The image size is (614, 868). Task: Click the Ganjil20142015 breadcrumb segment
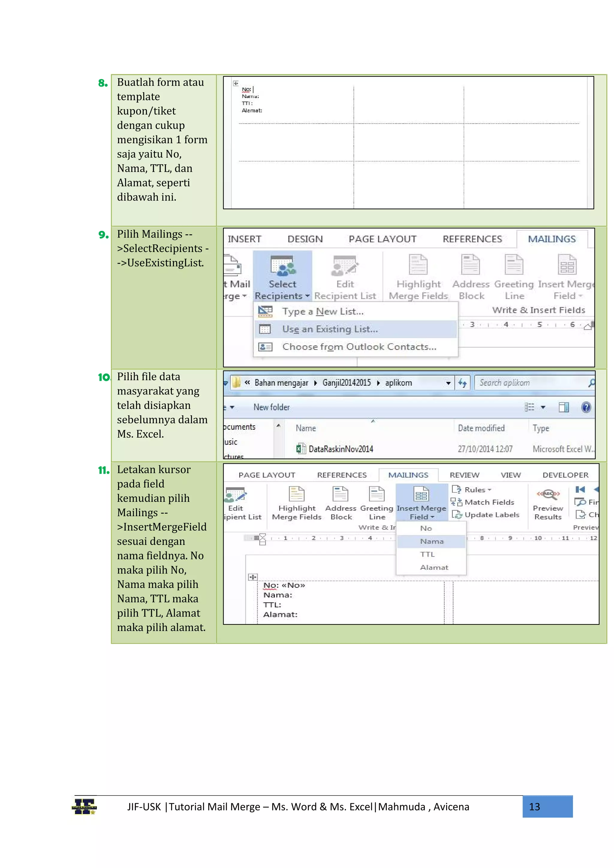[x=346, y=382]
